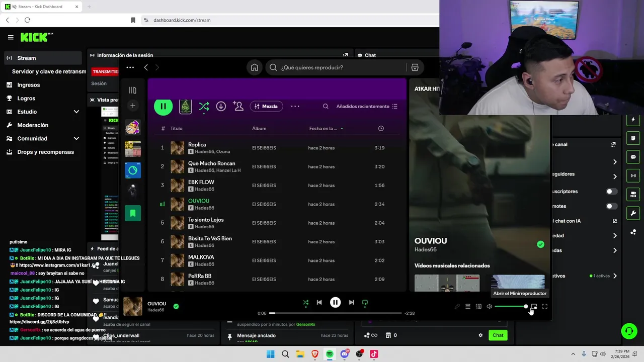This screenshot has height=362, width=644.
Task: Click the Spotify back arrow
Action: point(146,67)
